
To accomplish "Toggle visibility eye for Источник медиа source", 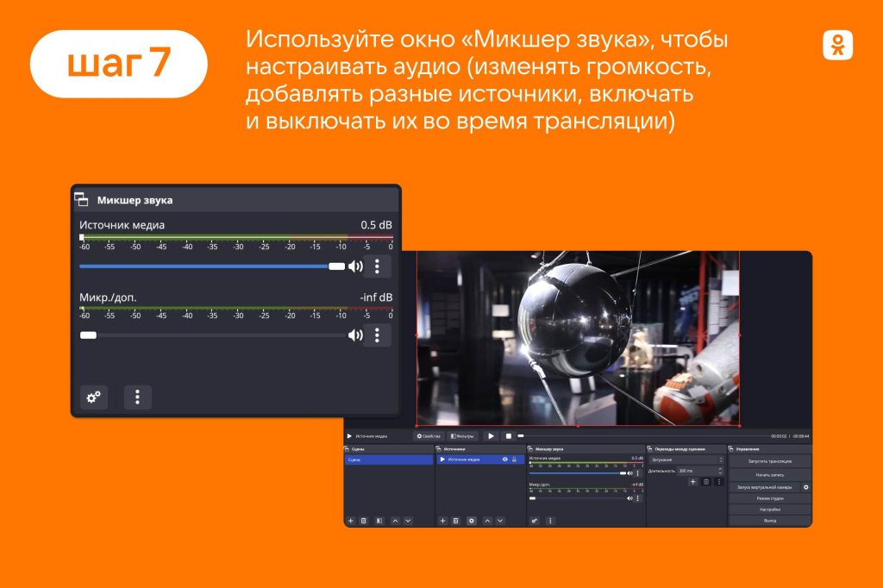I will click(505, 460).
